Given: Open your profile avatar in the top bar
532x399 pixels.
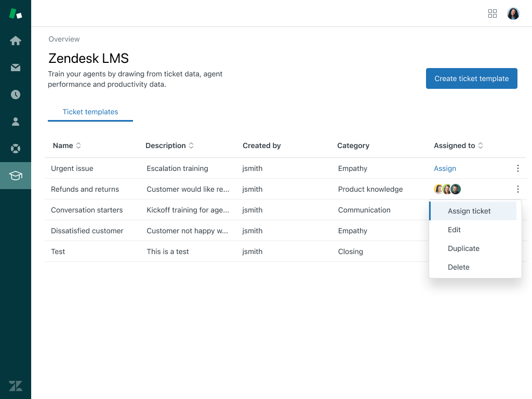Looking at the screenshot, I should coord(513,14).
